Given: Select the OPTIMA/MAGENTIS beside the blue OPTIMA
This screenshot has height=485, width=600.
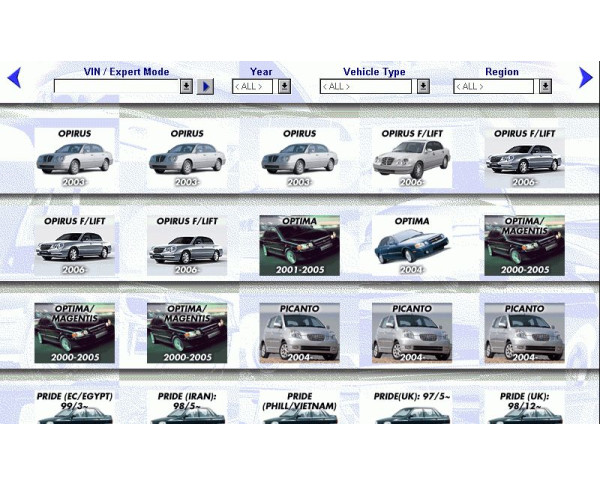Looking at the screenshot, I should (525, 245).
